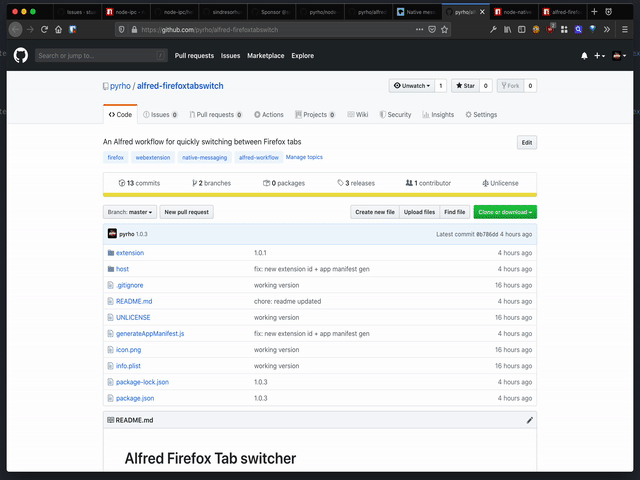Viewport: 640px width, 480px height.
Task: Open the Manage topics link
Action: (x=304, y=157)
